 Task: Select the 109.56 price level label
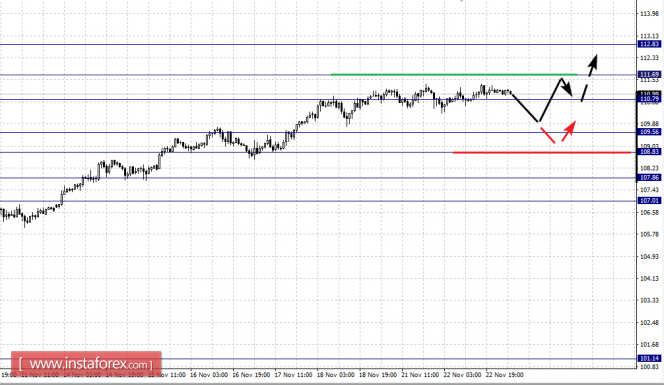pos(649,132)
